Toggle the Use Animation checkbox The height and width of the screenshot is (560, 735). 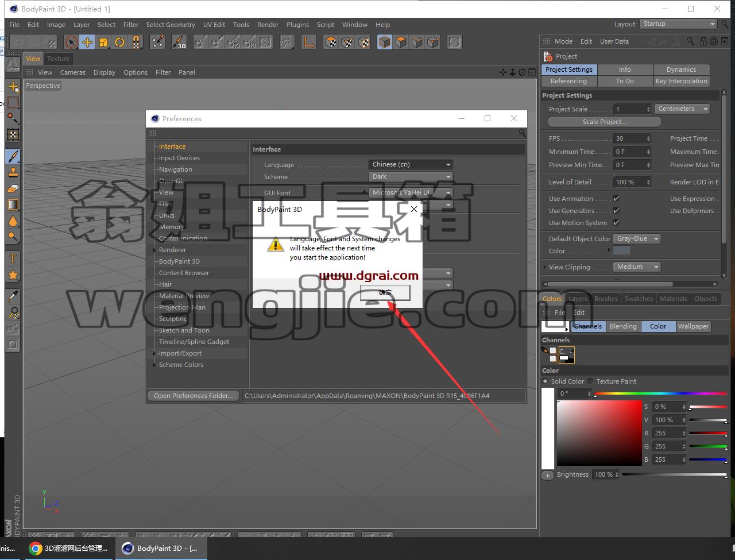point(616,198)
